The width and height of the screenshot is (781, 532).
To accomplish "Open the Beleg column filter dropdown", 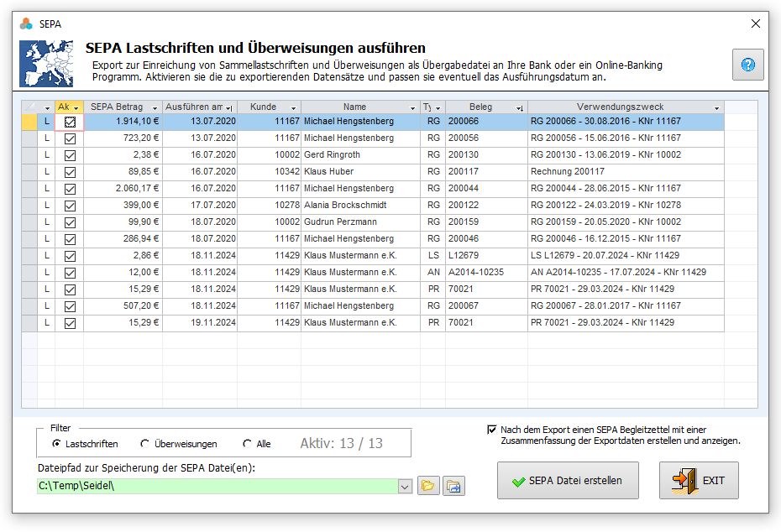I will tap(520, 108).
